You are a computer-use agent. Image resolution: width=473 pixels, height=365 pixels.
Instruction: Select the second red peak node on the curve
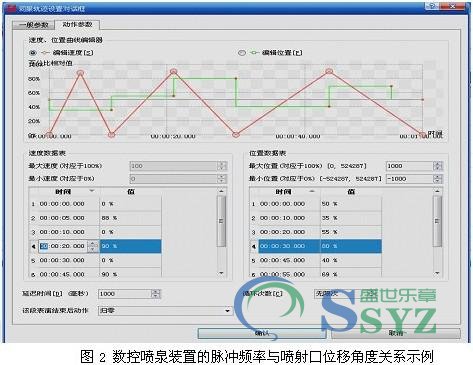tap(173, 72)
